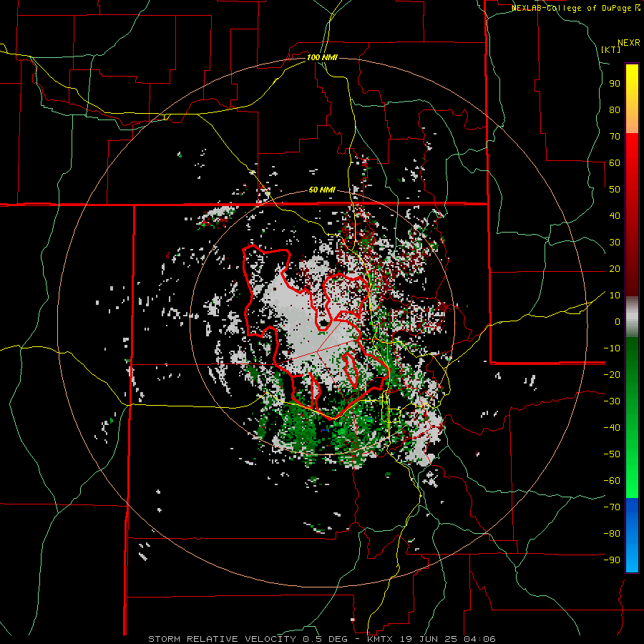Viewport: 644px width, 644px height.
Task: Click the -10 scale value
Action: [612, 348]
